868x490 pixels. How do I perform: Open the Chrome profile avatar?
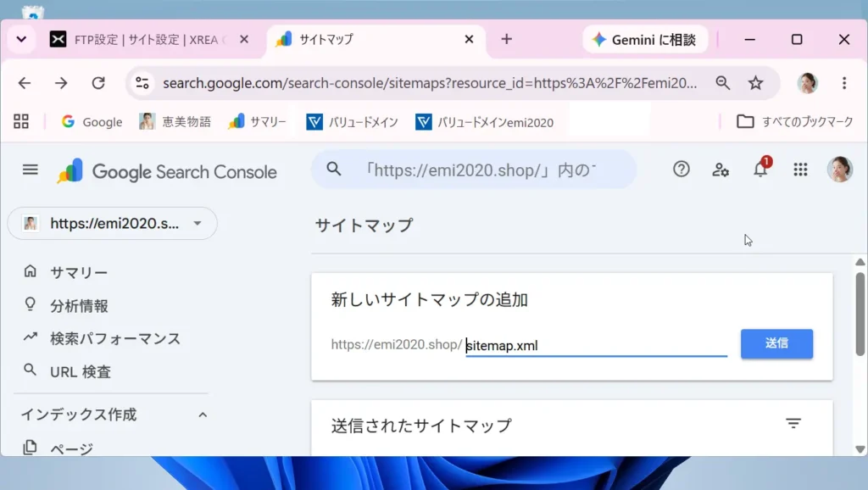808,83
